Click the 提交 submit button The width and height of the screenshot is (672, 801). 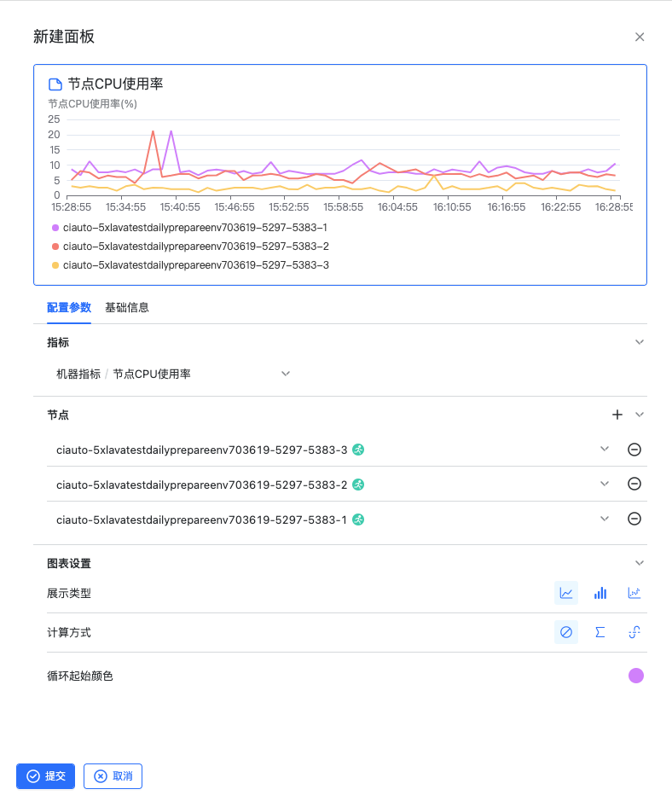[46, 776]
